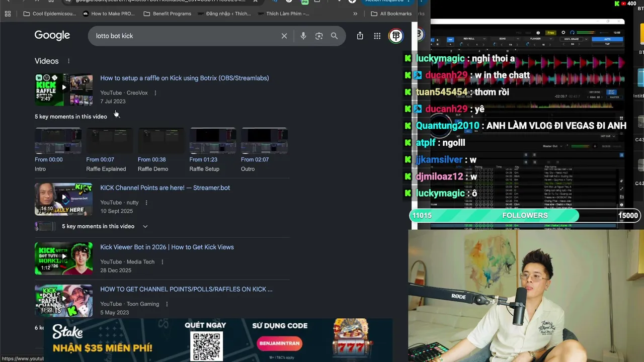The width and height of the screenshot is (644, 362).
Task: Open the All Bookmarks folder
Action: (391, 14)
